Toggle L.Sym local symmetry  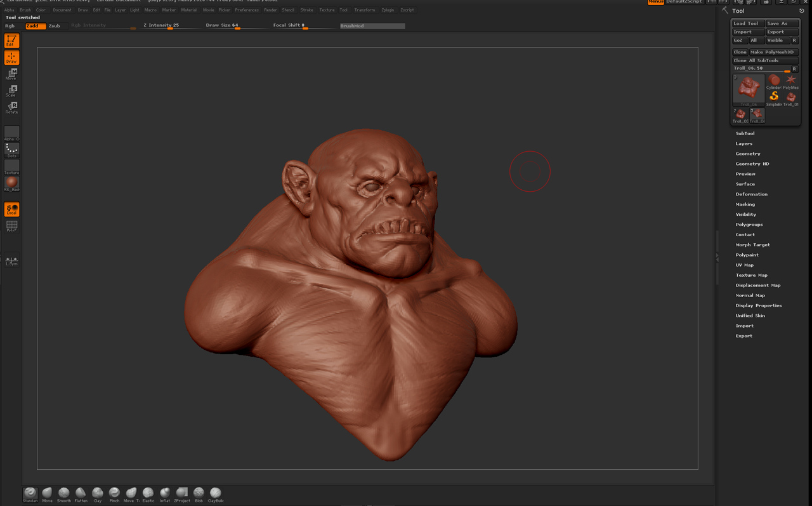11,260
